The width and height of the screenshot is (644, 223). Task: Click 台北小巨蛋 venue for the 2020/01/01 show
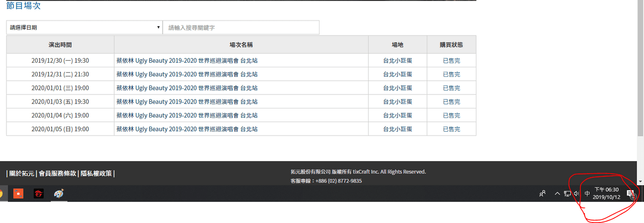[x=397, y=88]
